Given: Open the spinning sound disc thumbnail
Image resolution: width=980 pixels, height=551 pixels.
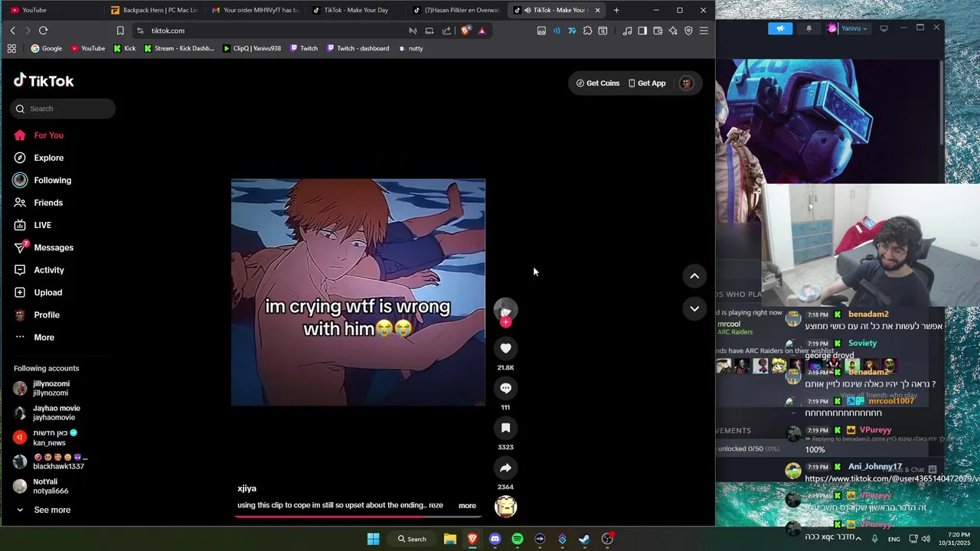Looking at the screenshot, I should click(x=505, y=507).
